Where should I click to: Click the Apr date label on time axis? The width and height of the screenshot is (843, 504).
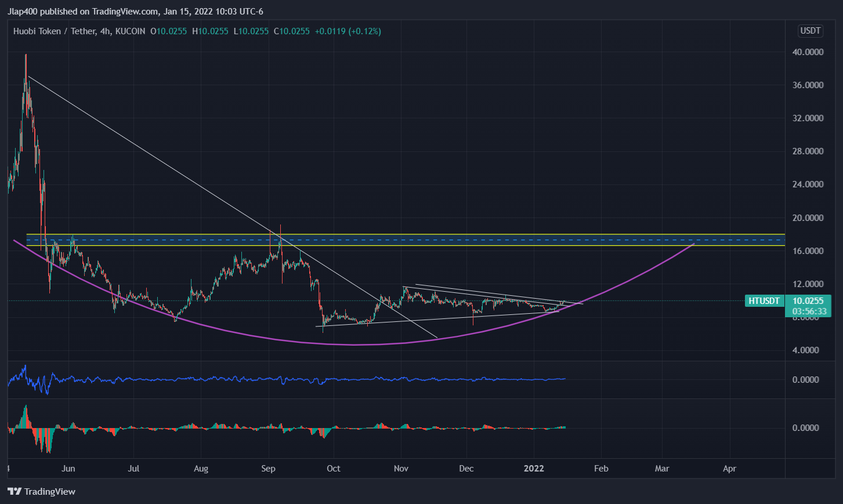[729, 468]
